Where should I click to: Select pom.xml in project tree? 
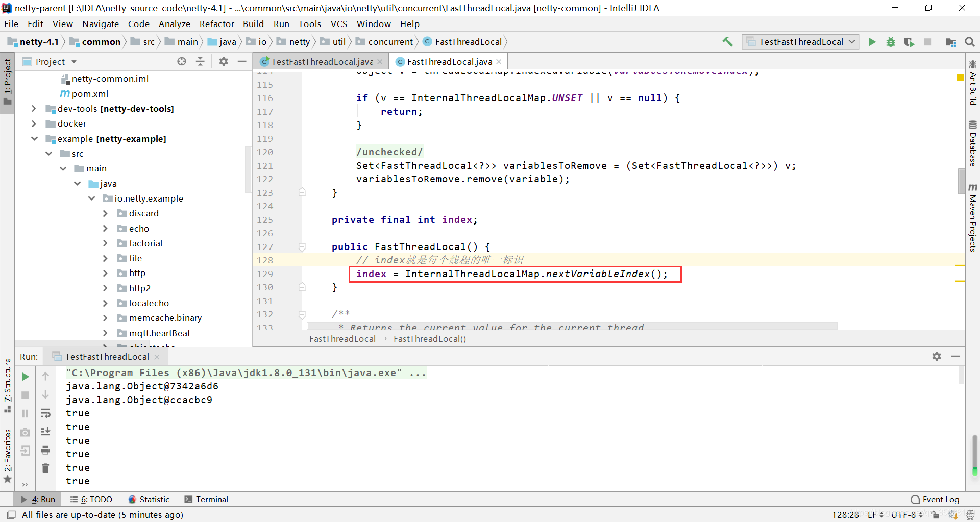(x=90, y=94)
